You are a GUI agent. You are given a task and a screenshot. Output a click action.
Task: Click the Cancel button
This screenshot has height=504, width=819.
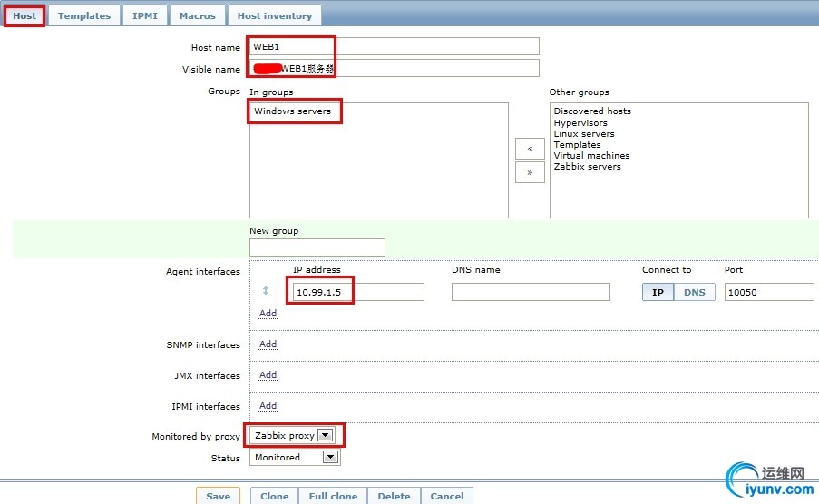[446, 496]
